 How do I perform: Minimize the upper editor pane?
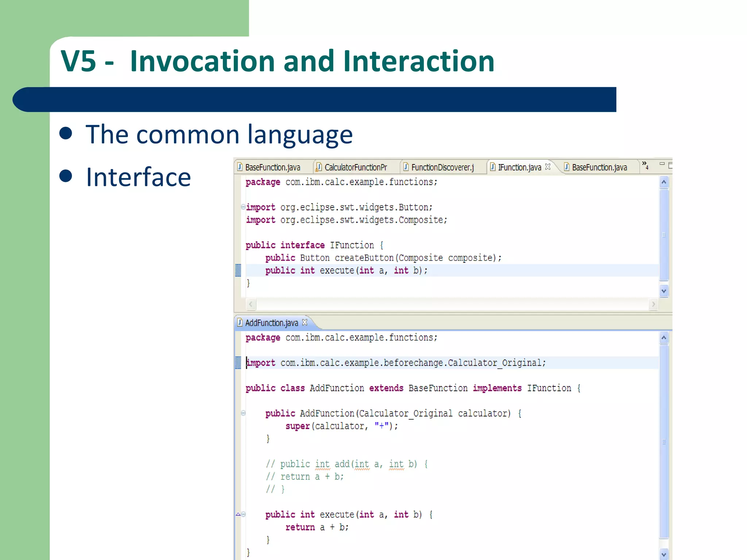(x=662, y=164)
